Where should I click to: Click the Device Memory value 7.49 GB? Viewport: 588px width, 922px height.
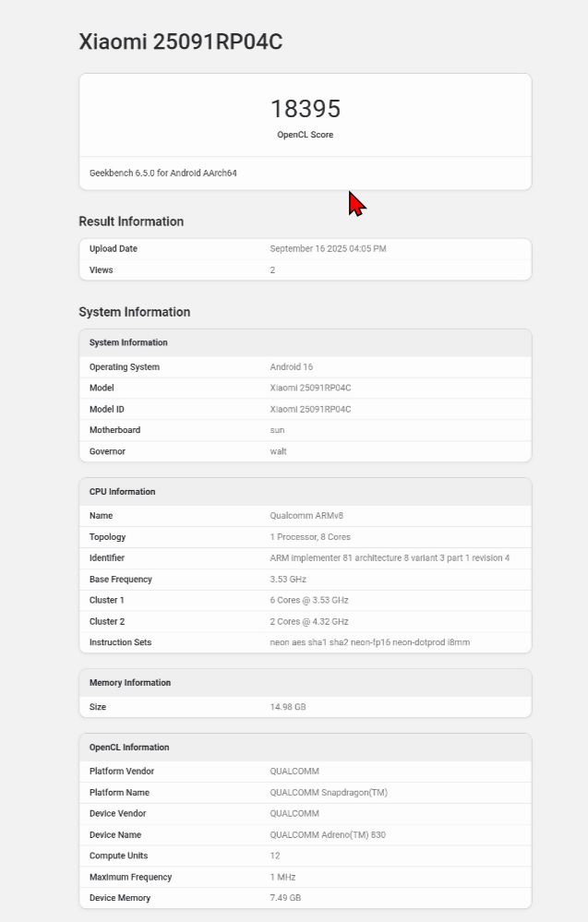(x=285, y=898)
